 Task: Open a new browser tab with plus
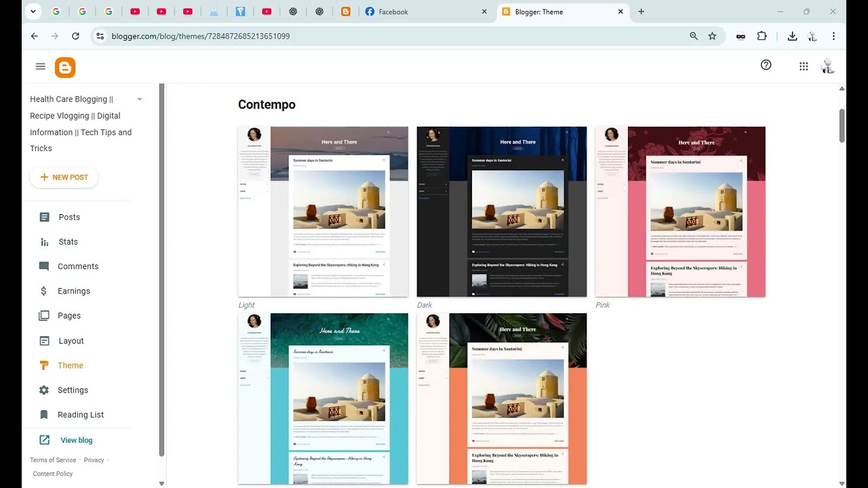pos(642,12)
